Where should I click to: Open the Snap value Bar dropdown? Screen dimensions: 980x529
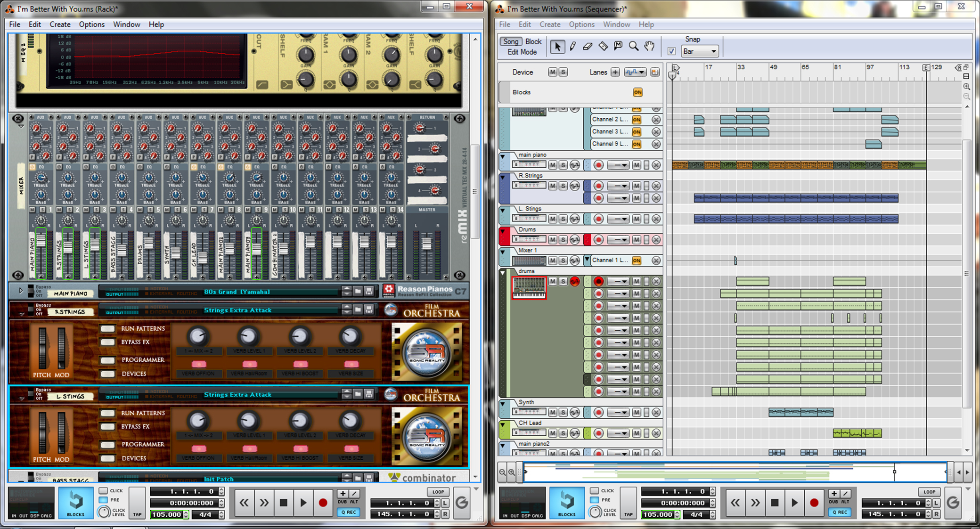coord(700,51)
